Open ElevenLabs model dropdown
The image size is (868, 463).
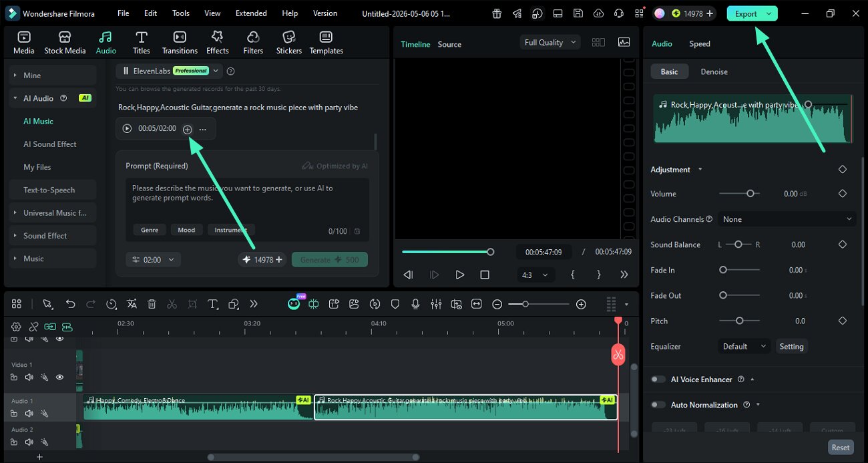[x=168, y=71]
